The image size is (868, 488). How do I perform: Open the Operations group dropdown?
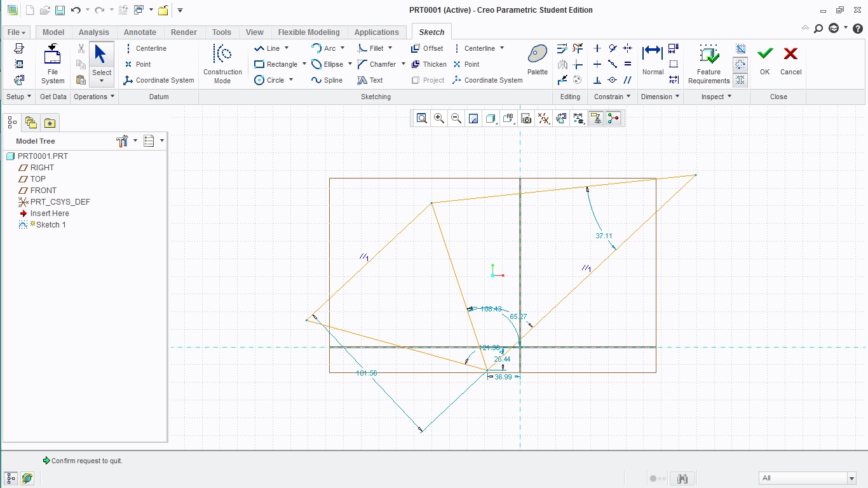click(94, 97)
